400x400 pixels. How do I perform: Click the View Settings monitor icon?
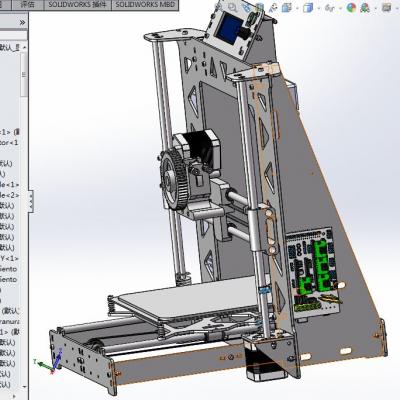[386, 7]
